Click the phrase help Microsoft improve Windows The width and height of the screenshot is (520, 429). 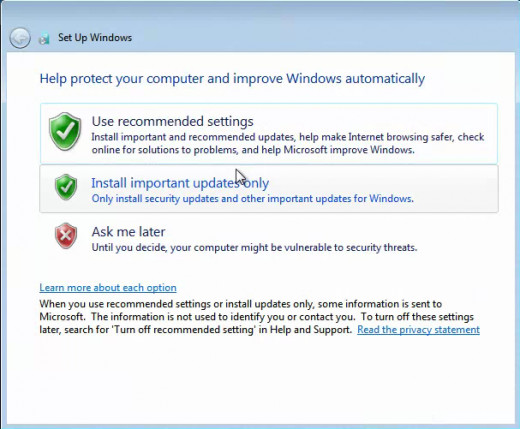[338, 150]
